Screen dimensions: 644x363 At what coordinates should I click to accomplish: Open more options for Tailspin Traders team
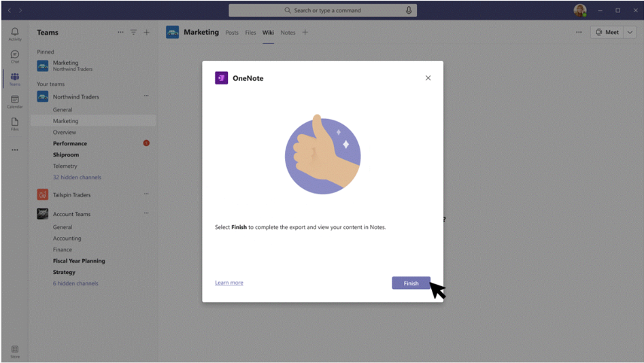pyautogui.click(x=146, y=194)
